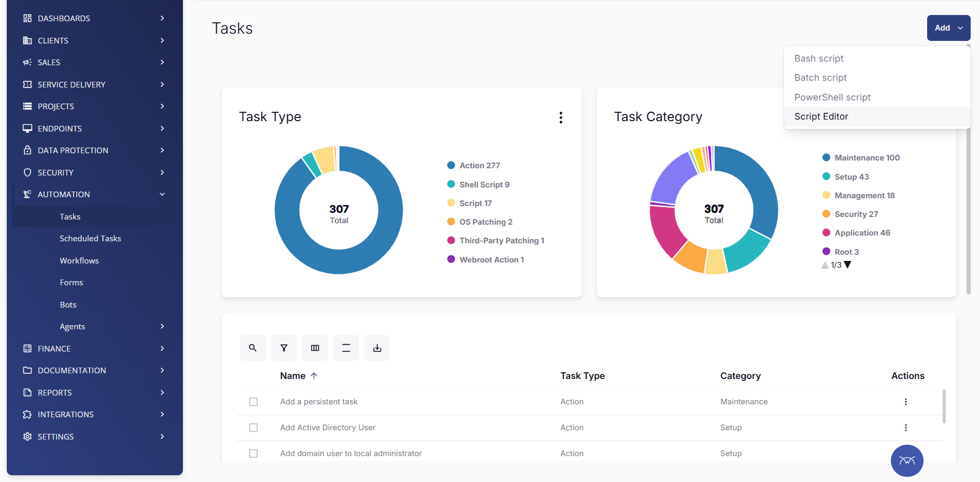The width and height of the screenshot is (980, 482).
Task: Open actions menu for Add Active Directory User
Action: pyautogui.click(x=906, y=428)
